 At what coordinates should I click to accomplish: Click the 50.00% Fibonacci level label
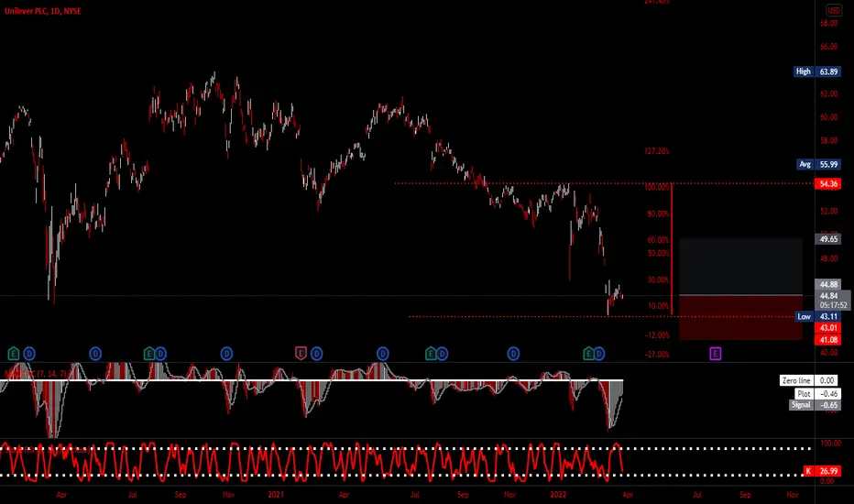[x=658, y=253]
